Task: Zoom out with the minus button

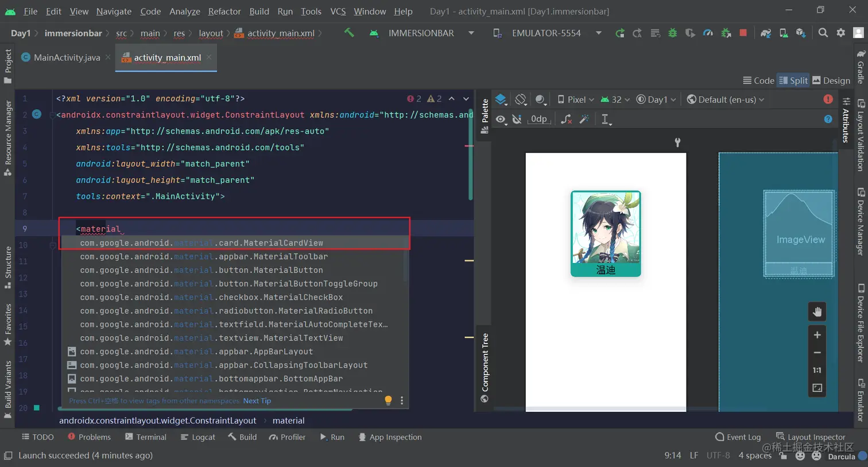Action: pos(817,353)
